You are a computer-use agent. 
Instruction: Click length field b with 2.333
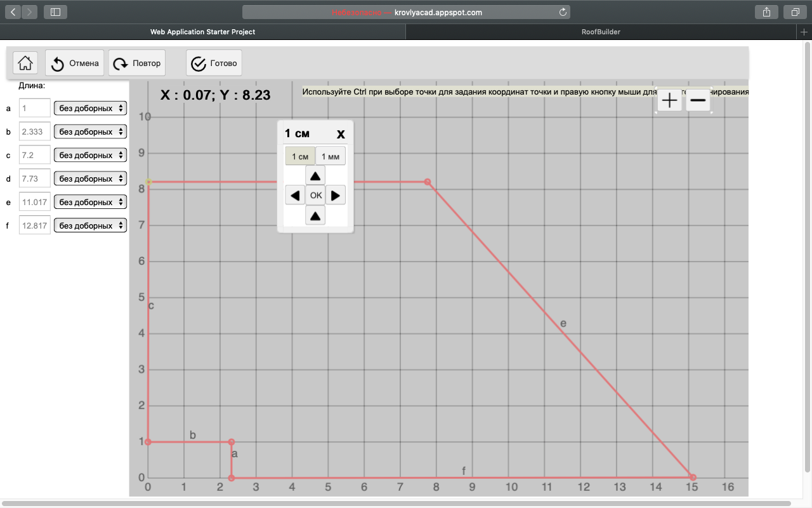(35, 132)
